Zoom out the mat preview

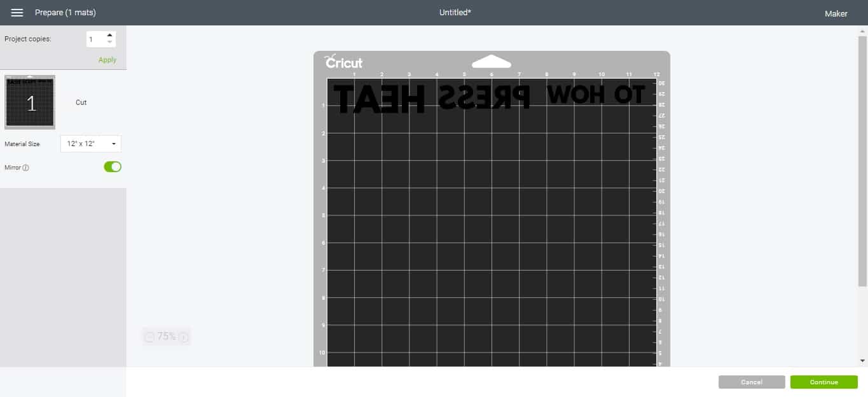149,337
